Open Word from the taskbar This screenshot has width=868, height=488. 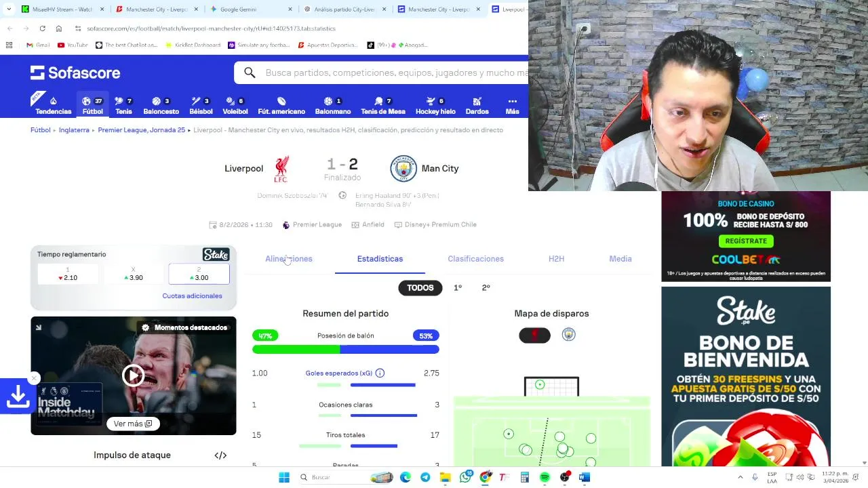point(585,477)
